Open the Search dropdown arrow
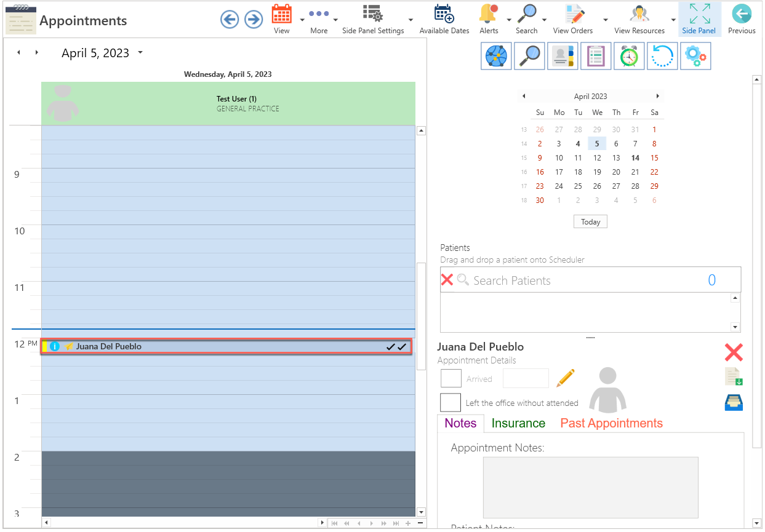765x532 pixels. click(545, 20)
